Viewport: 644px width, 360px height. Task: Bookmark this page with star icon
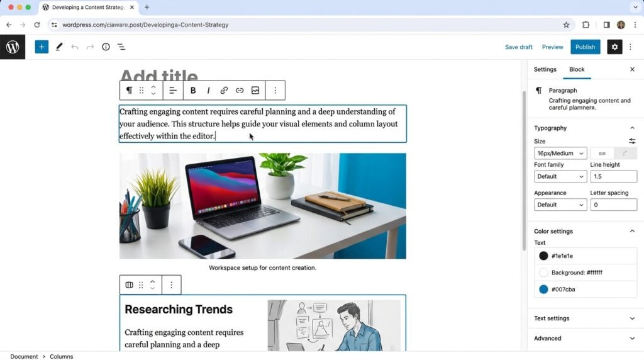coord(566,25)
